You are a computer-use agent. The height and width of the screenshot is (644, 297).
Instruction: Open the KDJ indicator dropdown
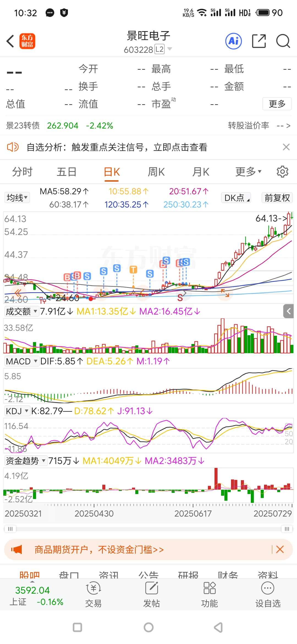17,411
